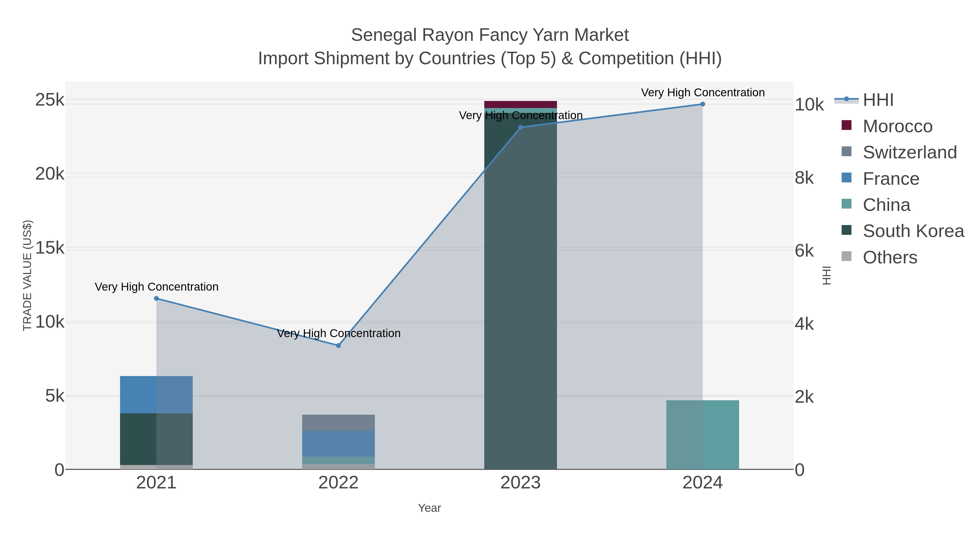
Task: Toggle Morocco series in legend
Action: [x=887, y=126]
